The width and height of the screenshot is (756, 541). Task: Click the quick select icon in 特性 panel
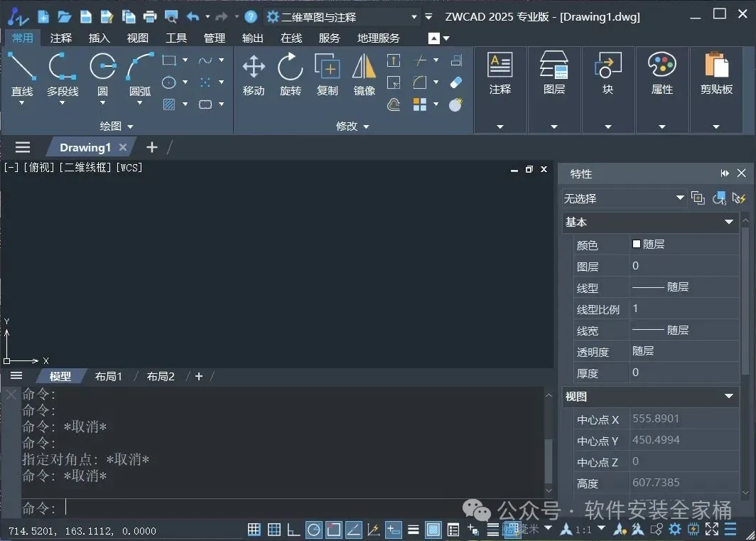click(739, 198)
